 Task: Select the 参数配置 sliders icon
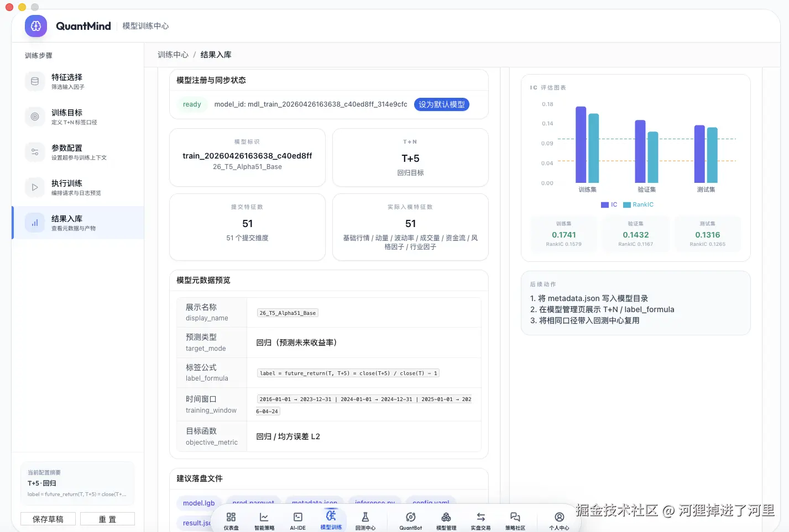pyautogui.click(x=35, y=152)
